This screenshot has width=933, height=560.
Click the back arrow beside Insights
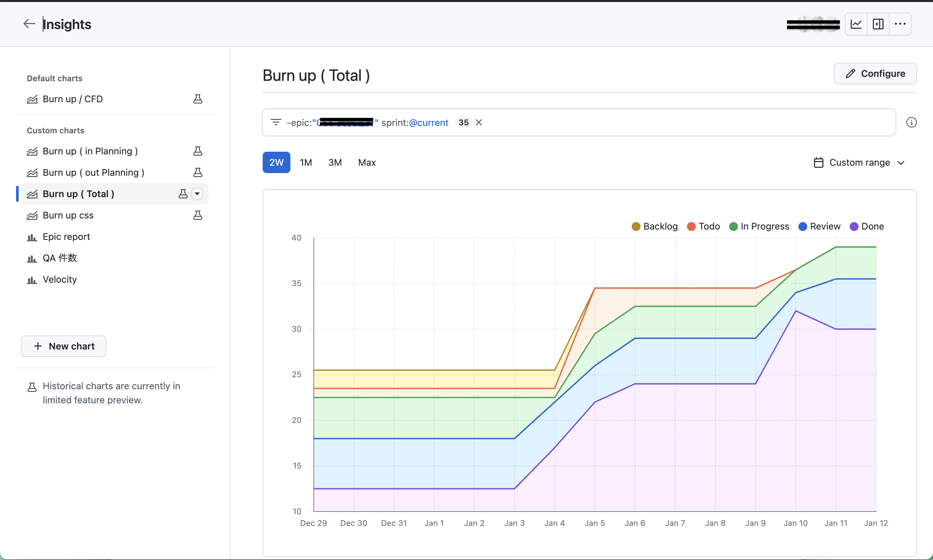(x=29, y=24)
